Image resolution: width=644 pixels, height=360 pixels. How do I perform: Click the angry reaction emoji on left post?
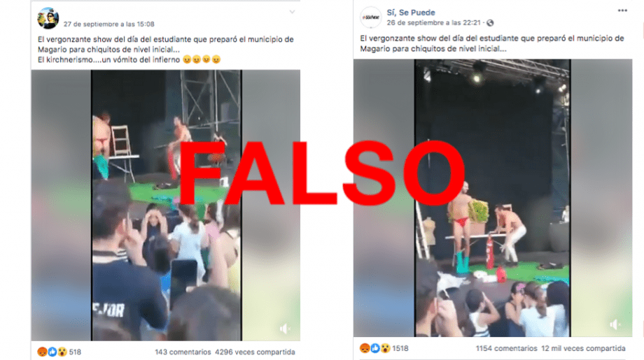click(x=42, y=352)
